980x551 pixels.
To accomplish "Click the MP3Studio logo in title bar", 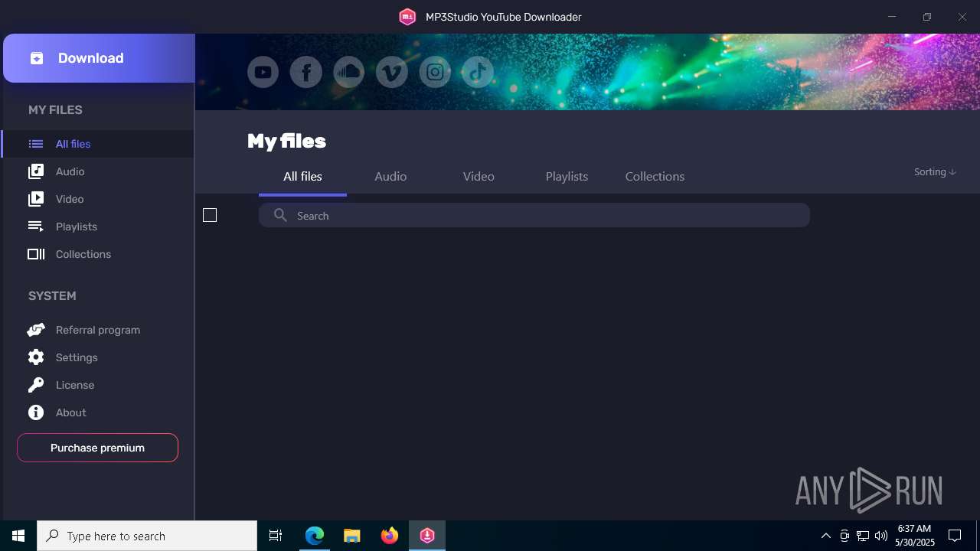I will click(407, 17).
